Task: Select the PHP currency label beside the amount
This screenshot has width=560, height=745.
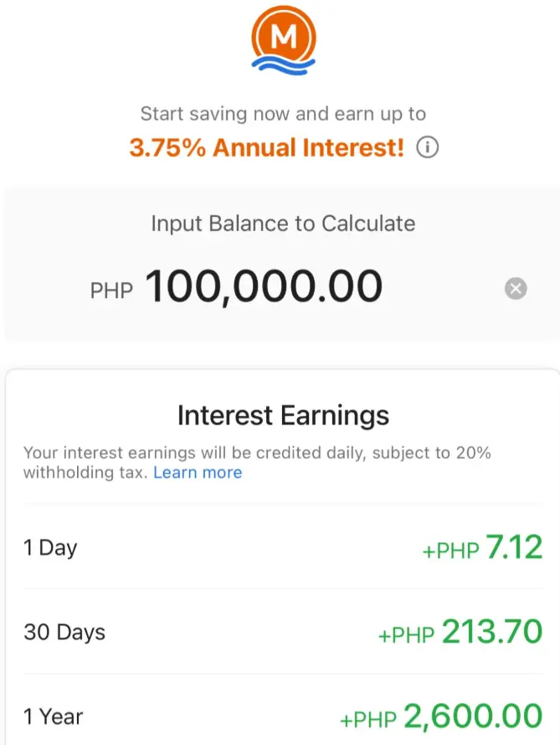Action: point(111,290)
